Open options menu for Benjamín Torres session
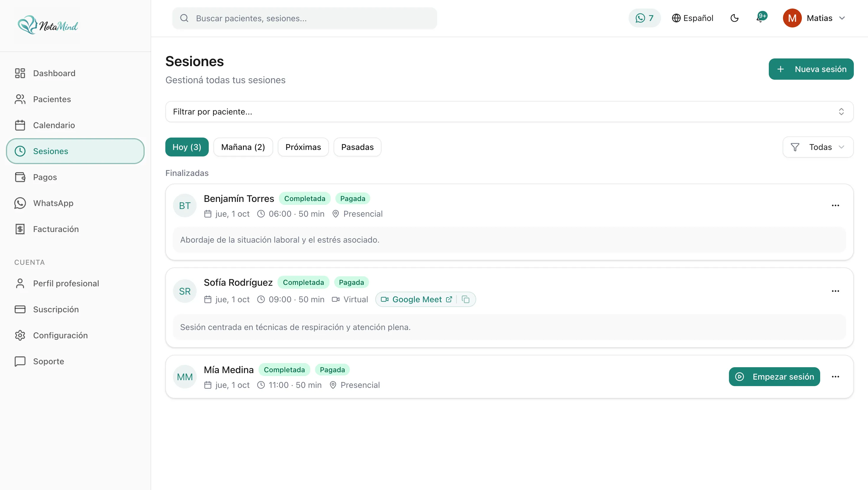 (835, 205)
